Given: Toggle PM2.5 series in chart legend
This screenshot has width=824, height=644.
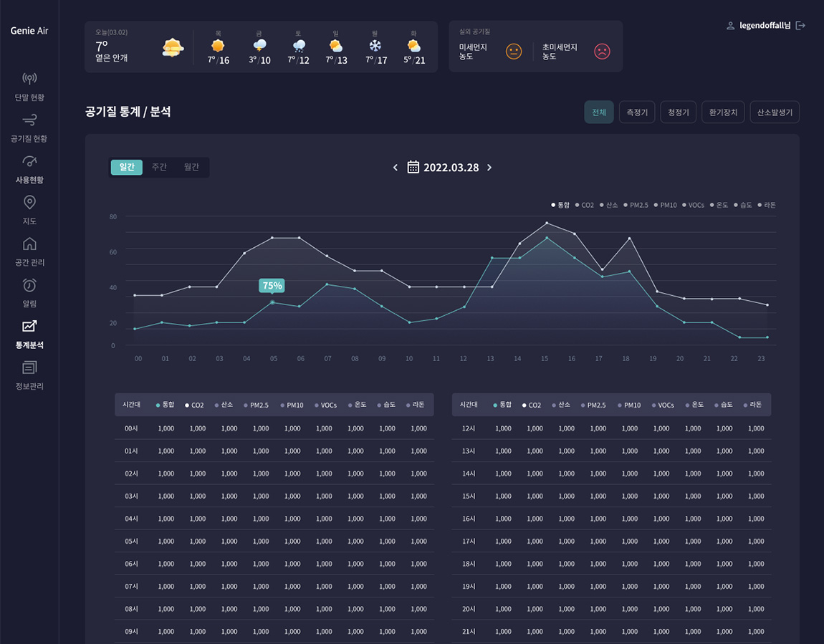Looking at the screenshot, I should [636, 206].
